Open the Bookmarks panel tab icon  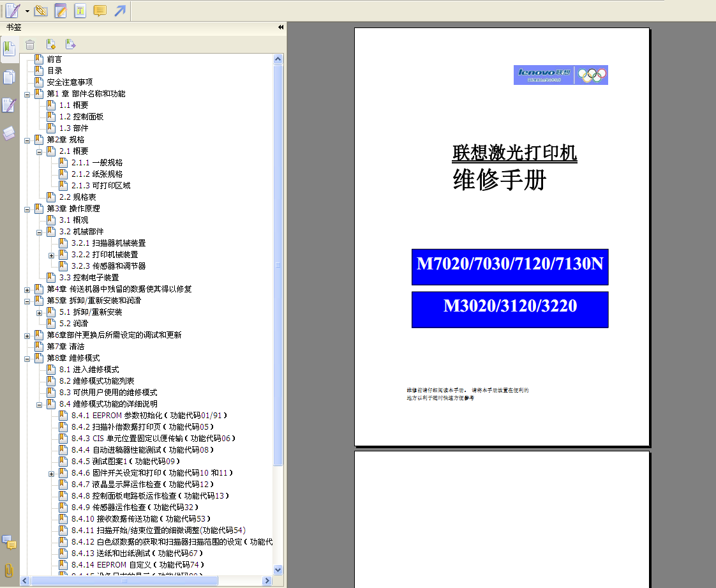[9, 49]
